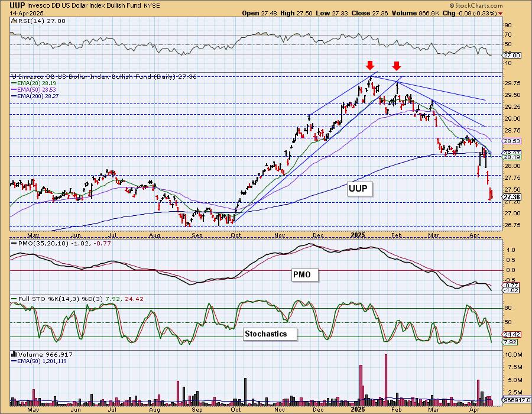Click the boxed 966917.0 volume axis value

point(516,400)
